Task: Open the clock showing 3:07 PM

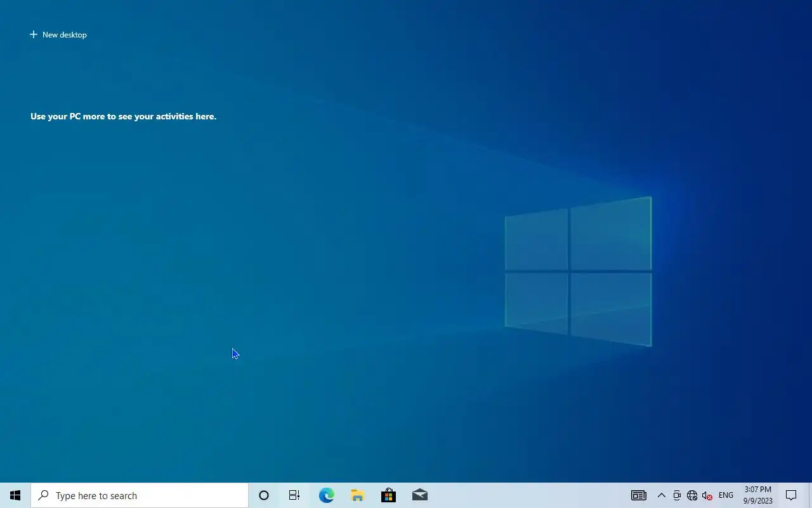Action: [758, 495]
